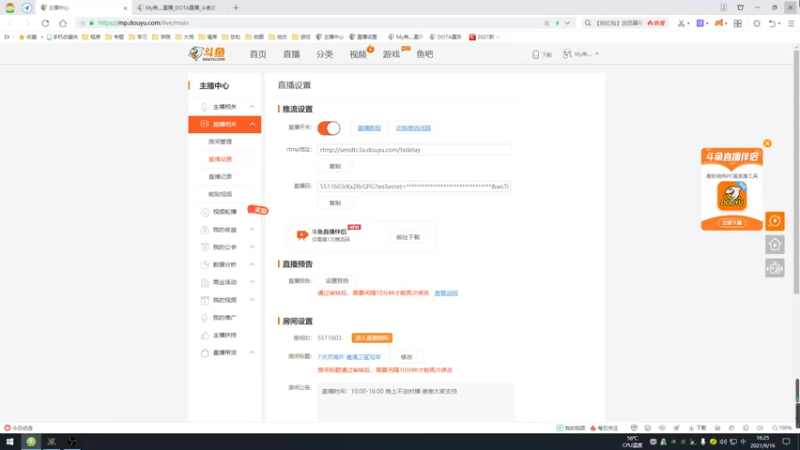
Task: Click the browser address bar URL
Action: (x=143, y=23)
